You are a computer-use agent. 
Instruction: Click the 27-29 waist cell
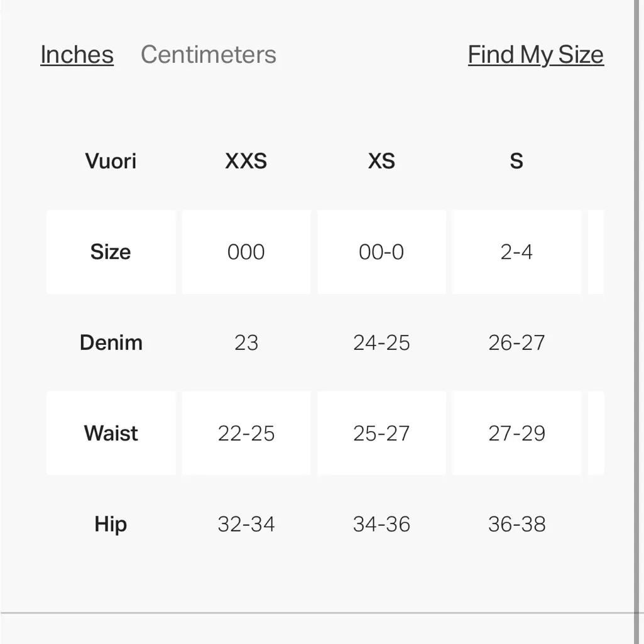(x=516, y=433)
